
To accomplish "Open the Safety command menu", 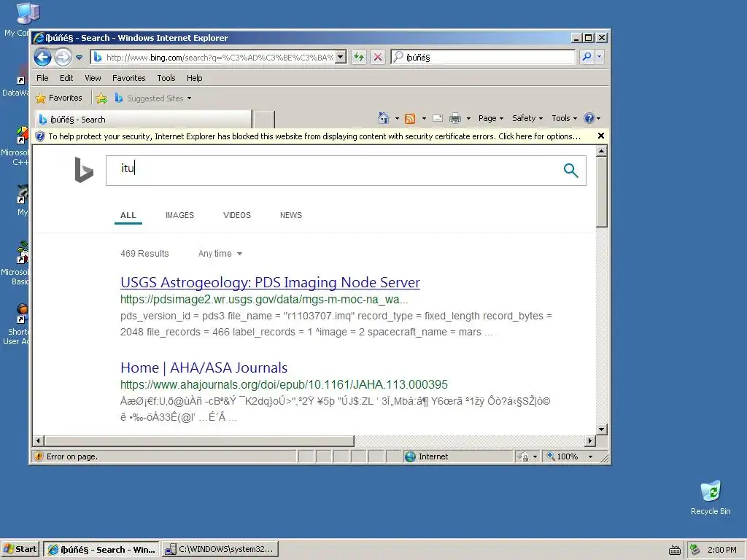I will [x=527, y=118].
